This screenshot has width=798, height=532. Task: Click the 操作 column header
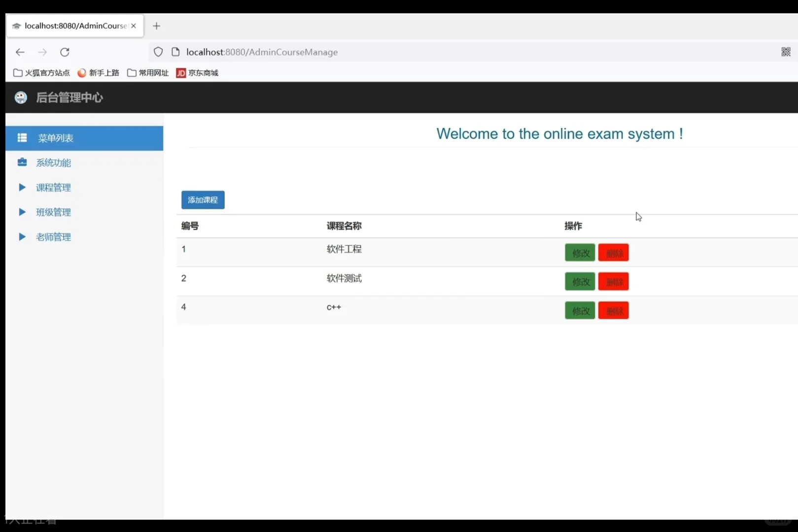pyautogui.click(x=573, y=226)
